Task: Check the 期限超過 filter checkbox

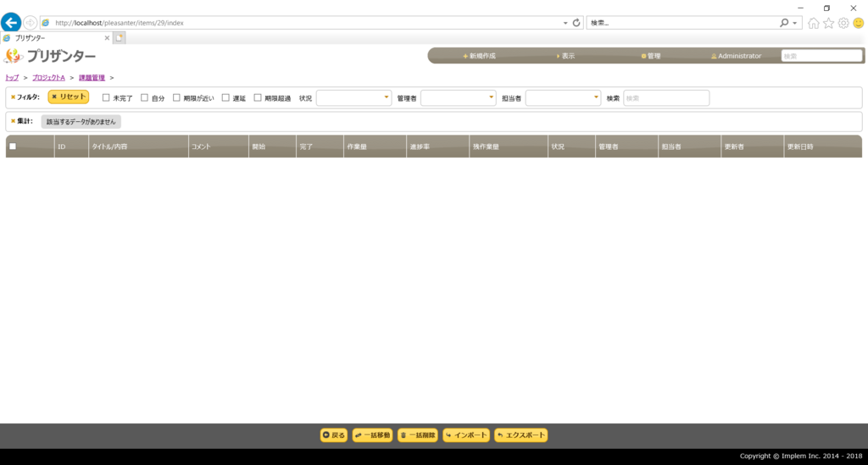Action: (258, 98)
